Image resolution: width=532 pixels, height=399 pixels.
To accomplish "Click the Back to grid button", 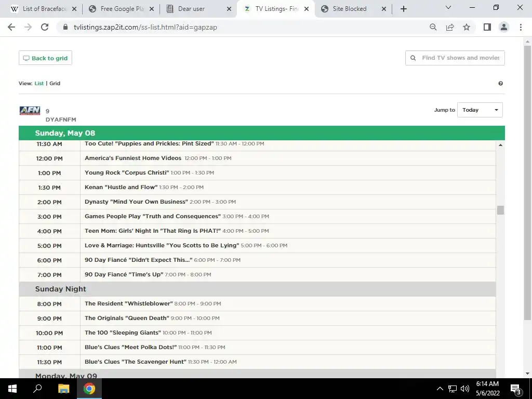I will click(x=45, y=58).
